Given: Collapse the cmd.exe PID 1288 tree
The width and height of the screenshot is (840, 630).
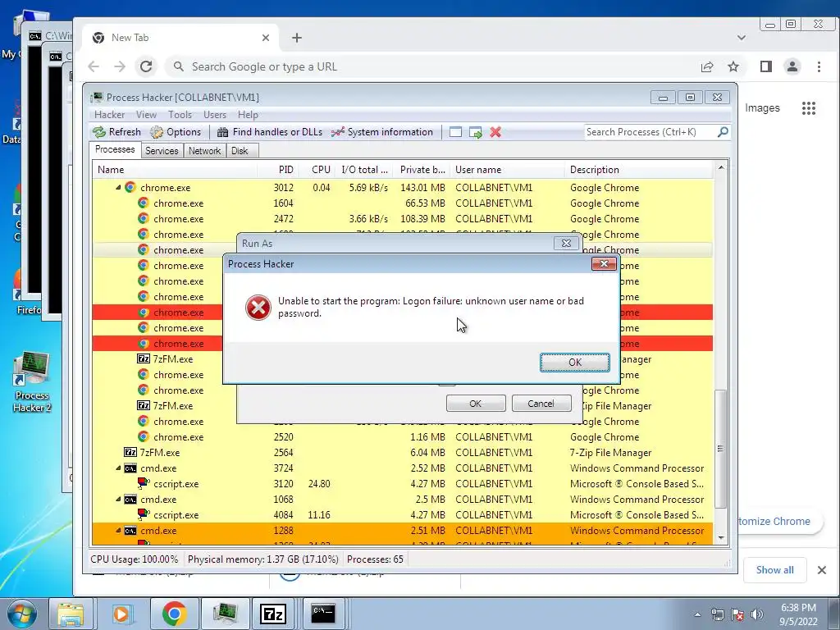Looking at the screenshot, I should coord(118,531).
